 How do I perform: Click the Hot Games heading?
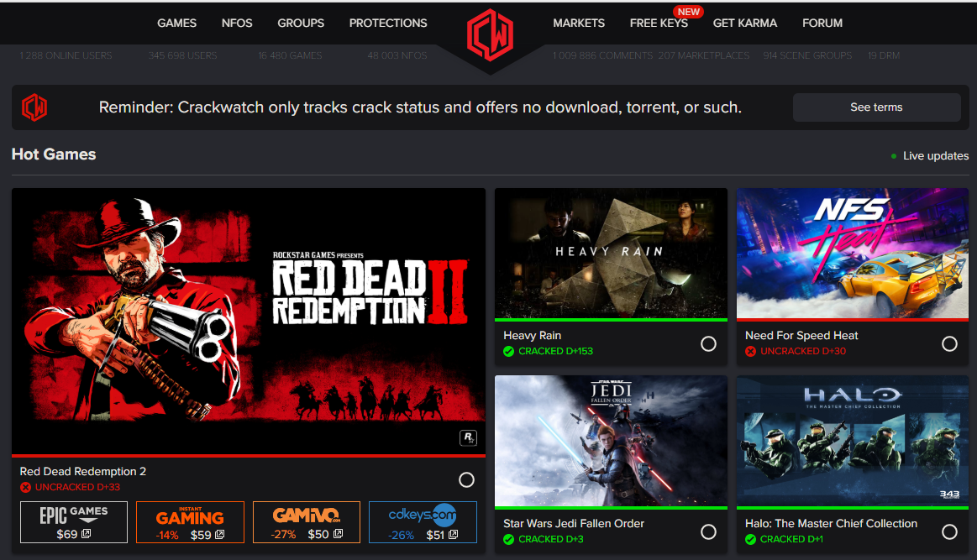point(54,154)
